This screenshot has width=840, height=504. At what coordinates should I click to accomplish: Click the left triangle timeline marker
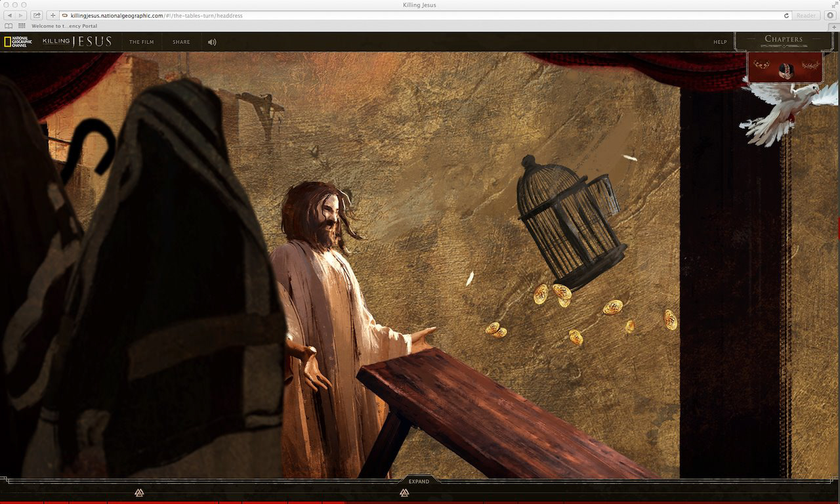(x=138, y=492)
